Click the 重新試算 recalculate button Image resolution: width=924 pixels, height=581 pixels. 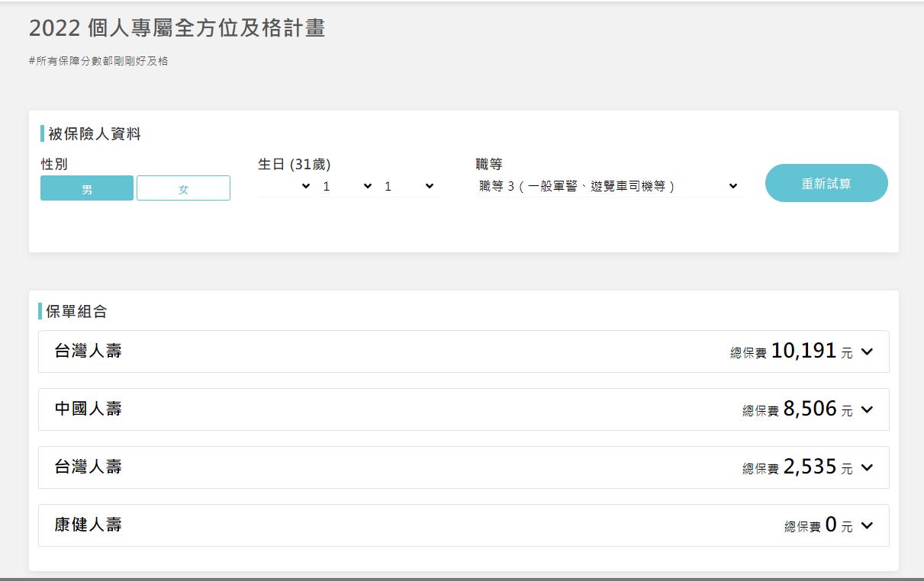coord(826,183)
